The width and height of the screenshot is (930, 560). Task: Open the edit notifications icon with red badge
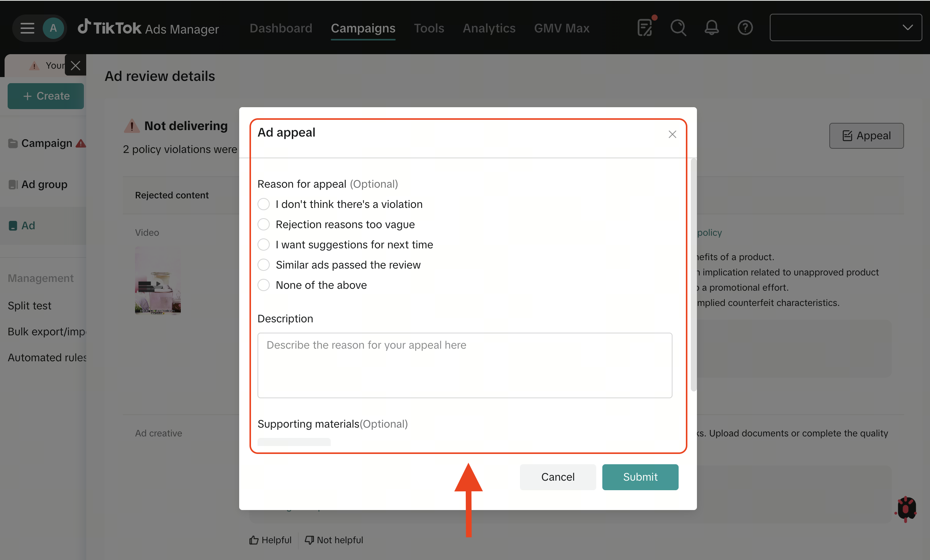click(x=644, y=27)
